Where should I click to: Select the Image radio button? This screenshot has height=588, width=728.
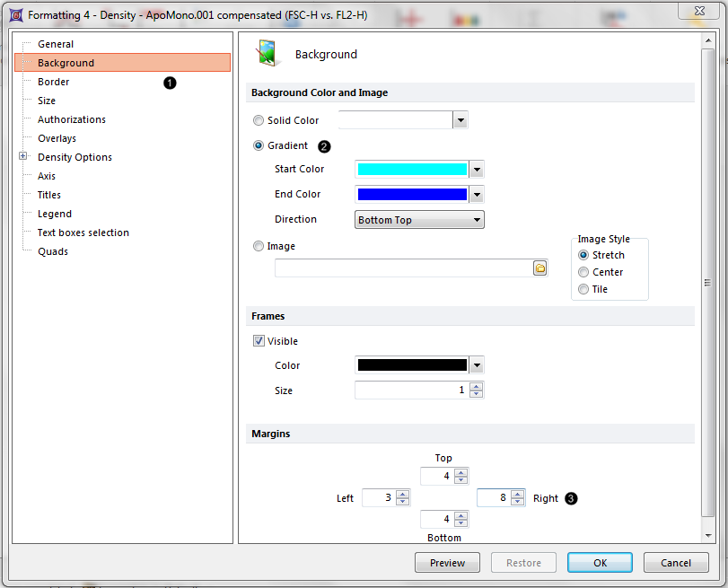pos(259,246)
